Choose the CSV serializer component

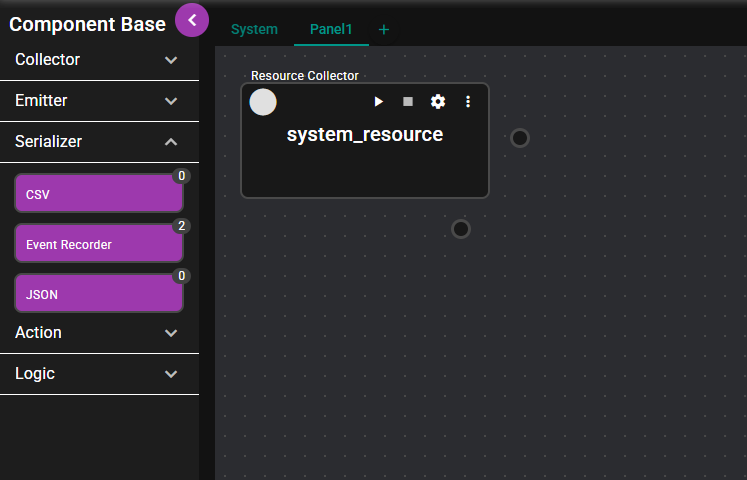pos(98,194)
